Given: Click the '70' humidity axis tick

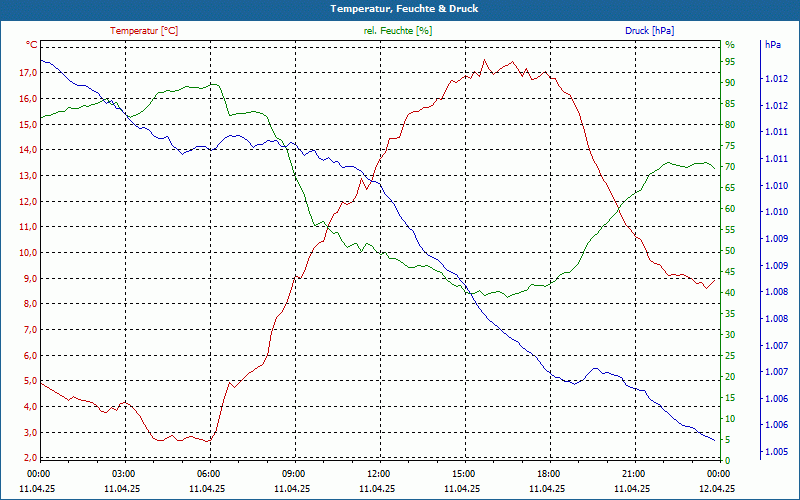Looking at the screenshot, I should pyautogui.click(x=730, y=167).
